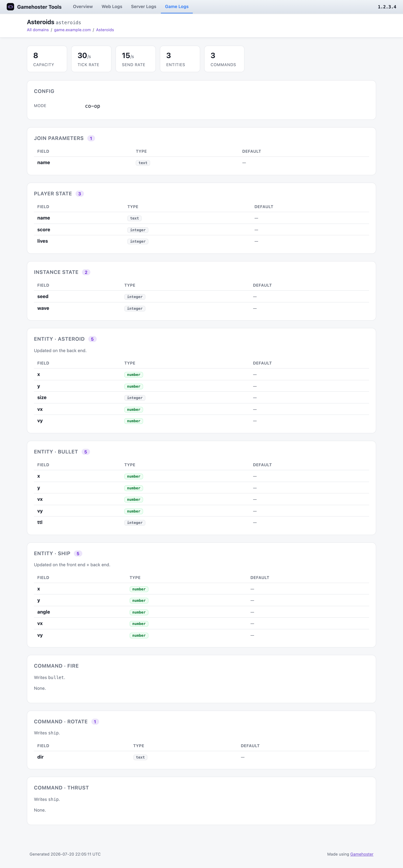403x868 pixels.
Task: Click the Entity Asteroid heading
Action: 59,339
